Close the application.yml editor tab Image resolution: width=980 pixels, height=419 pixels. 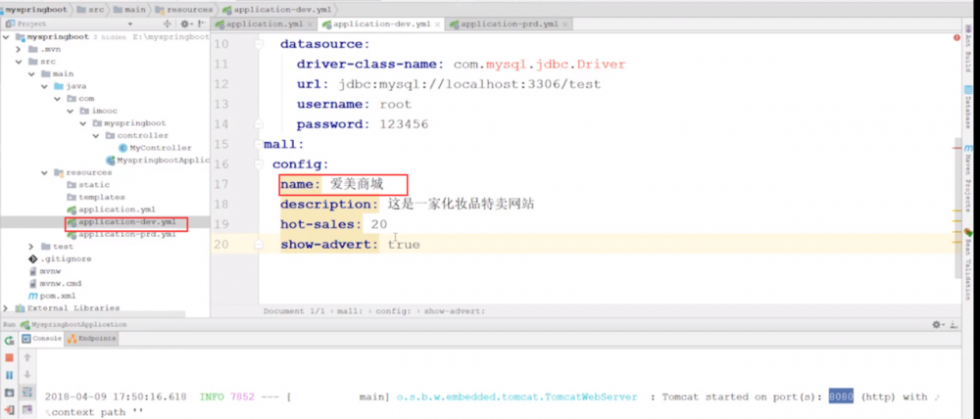pyautogui.click(x=310, y=24)
